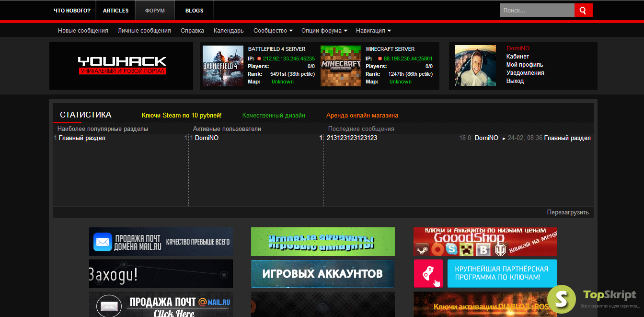
Task: Click the BATTLEFIELD 4 SERVER title
Action: [x=276, y=49]
